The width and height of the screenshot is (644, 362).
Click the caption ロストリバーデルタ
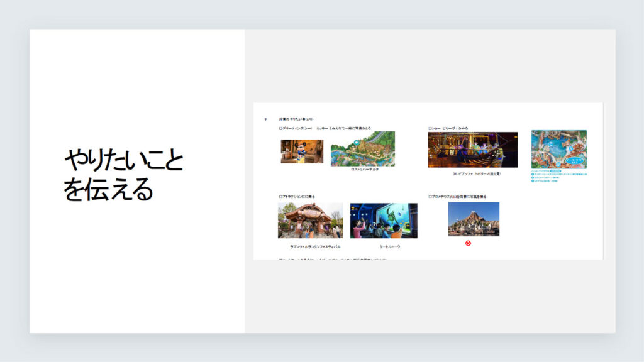click(x=365, y=169)
